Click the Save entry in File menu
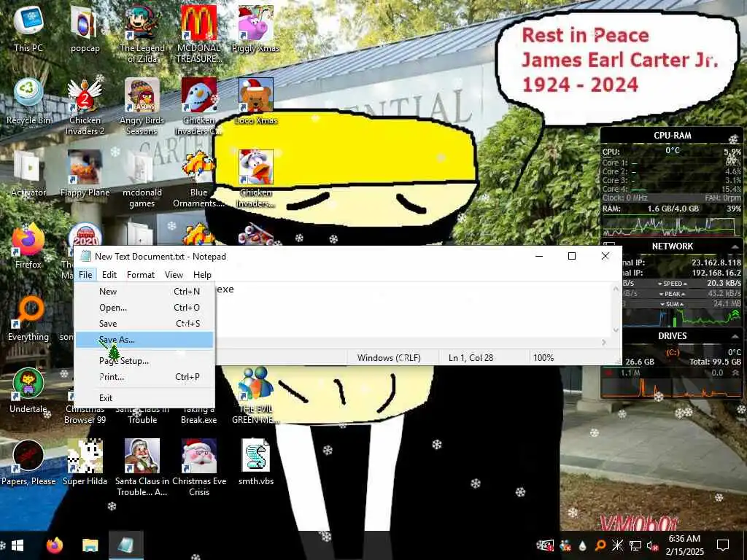This screenshot has height=560, width=747. pos(144,323)
